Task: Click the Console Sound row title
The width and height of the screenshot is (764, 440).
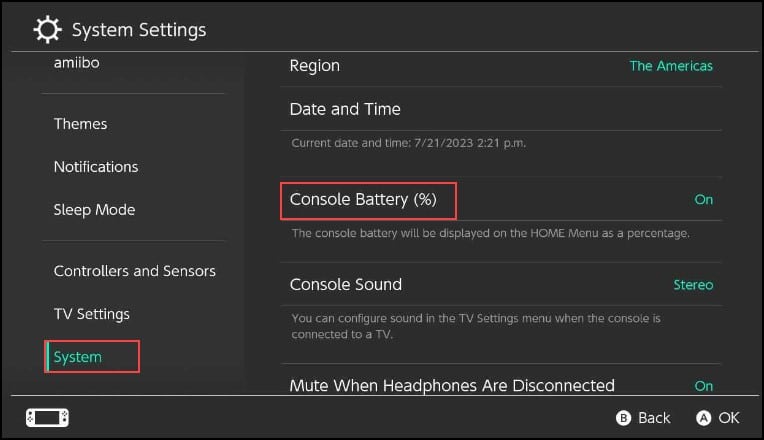Action: pos(345,285)
